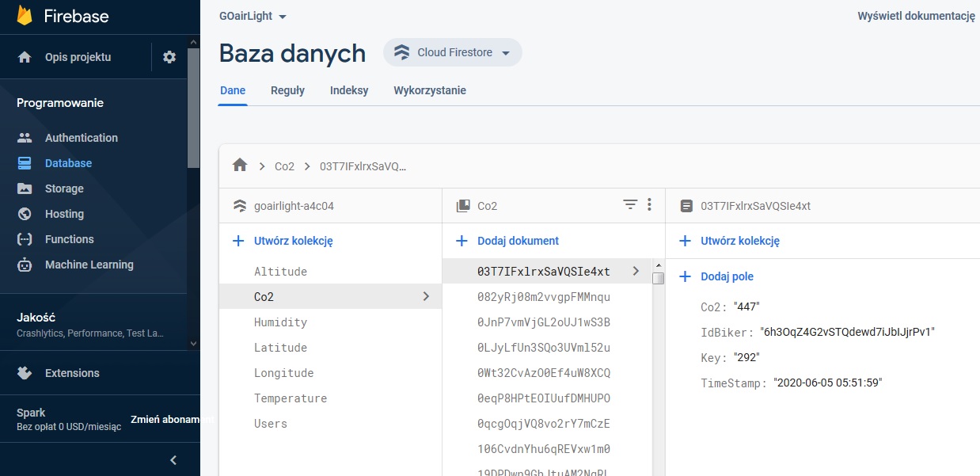
Task: Open Co2 collection three-dot menu
Action: pos(649,205)
